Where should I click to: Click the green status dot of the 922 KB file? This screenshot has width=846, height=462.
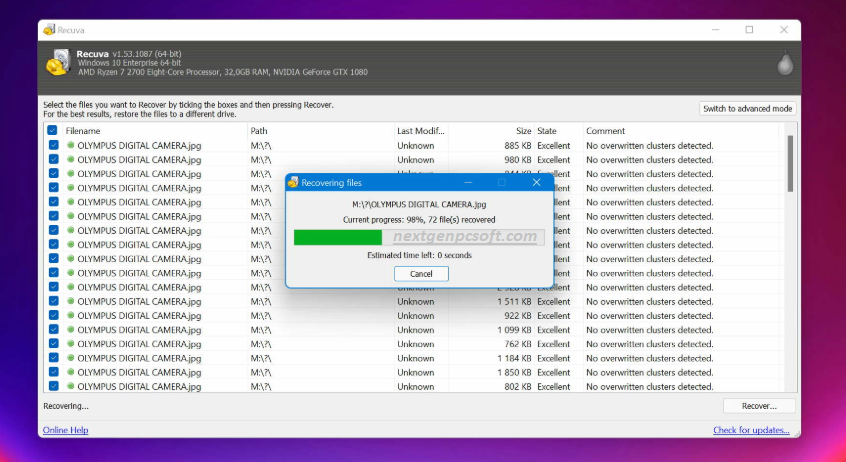click(70, 315)
